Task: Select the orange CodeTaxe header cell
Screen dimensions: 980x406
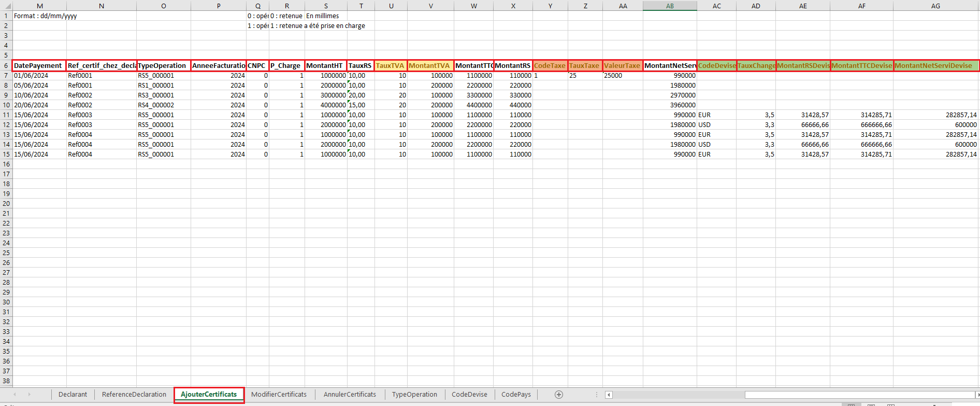Action: point(550,66)
